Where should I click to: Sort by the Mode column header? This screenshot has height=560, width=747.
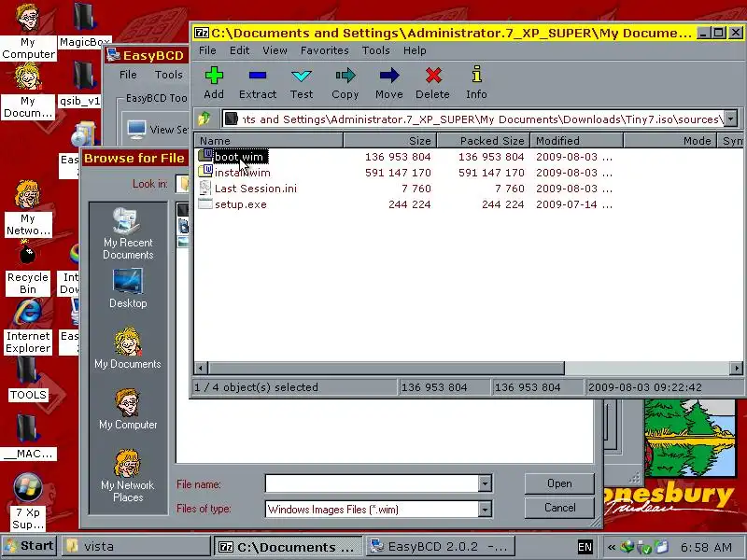point(669,141)
